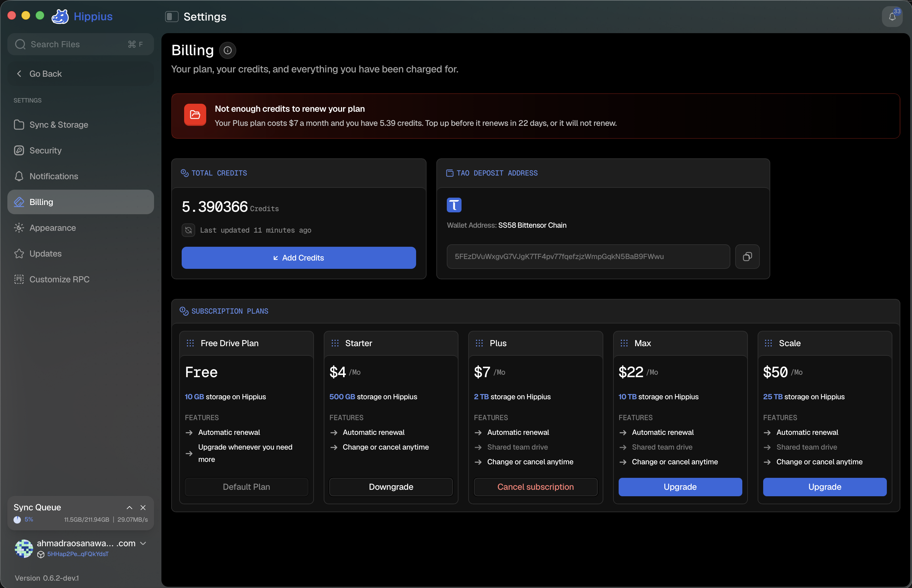Click the grid icon beside Scale
Image resolution: width=912 pixels, height=588 pixels.
point(768,343)
